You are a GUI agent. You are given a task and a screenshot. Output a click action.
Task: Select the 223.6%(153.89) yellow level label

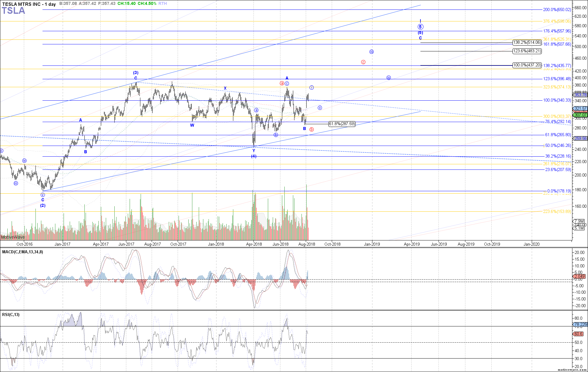pyautogui.click(x=557, y=212)
